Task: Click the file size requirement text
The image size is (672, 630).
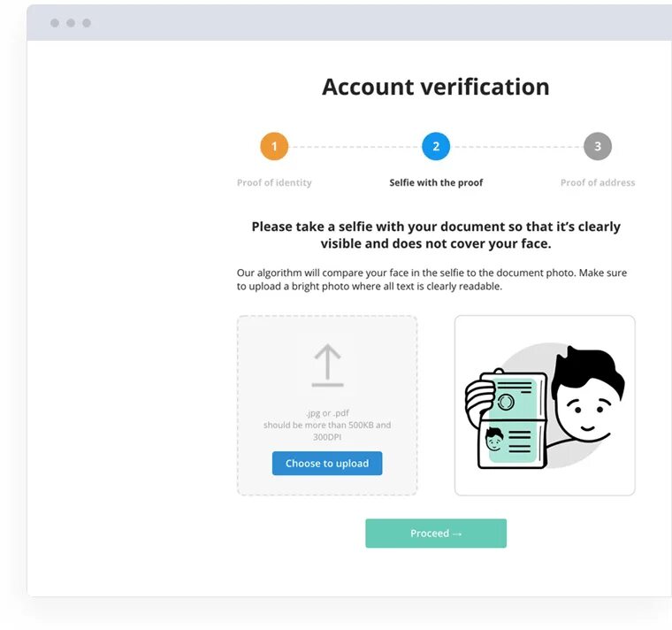Action: pyautogui.click(x=327, y=431)
